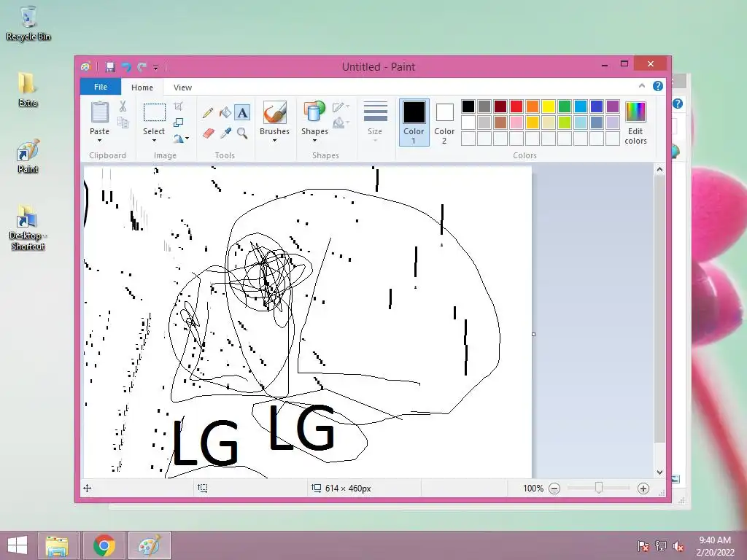Pick the black color swatch

pos(468,106)
